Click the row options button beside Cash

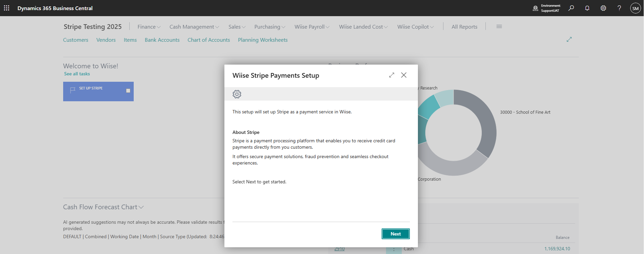(x=394, y=249)
